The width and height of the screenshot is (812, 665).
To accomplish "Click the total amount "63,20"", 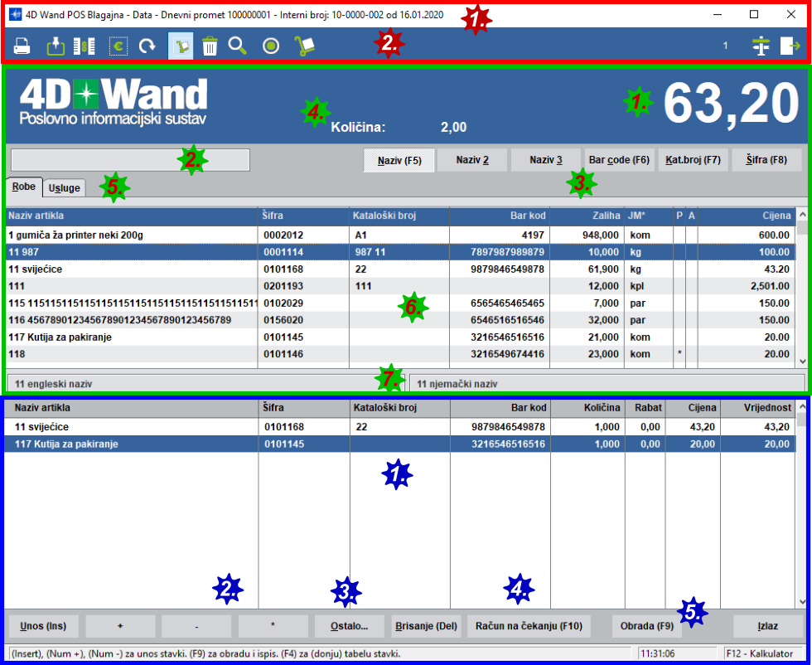I will pyautogui.click(x=731, y=104).
